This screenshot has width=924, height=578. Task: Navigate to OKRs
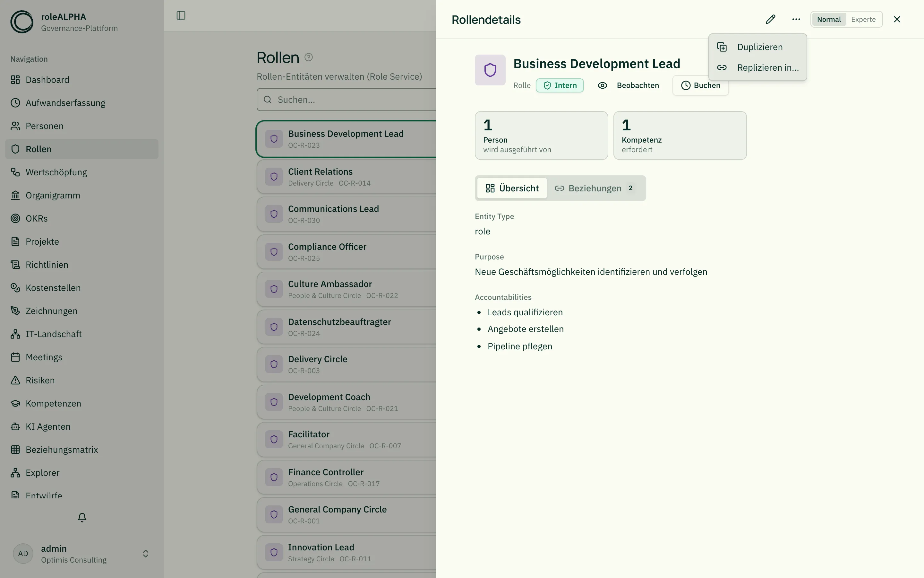82,218
